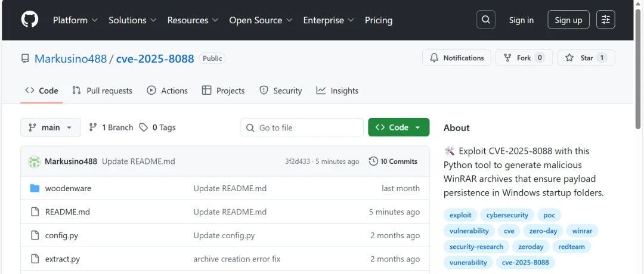This screenshot has width=644, height=274.
Task: Select the redteam topic tag
Action: click(571, 247)
